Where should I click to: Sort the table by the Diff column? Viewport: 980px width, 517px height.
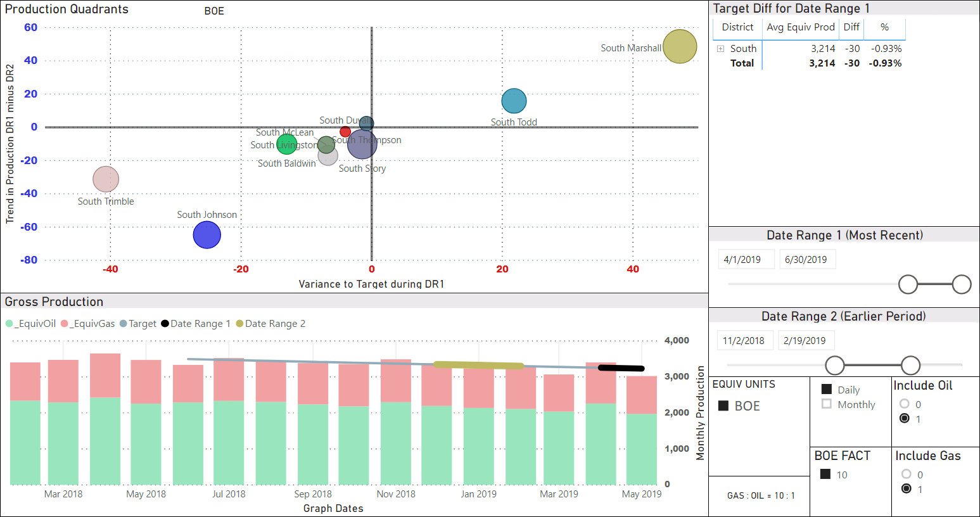(x=851, y=27)
